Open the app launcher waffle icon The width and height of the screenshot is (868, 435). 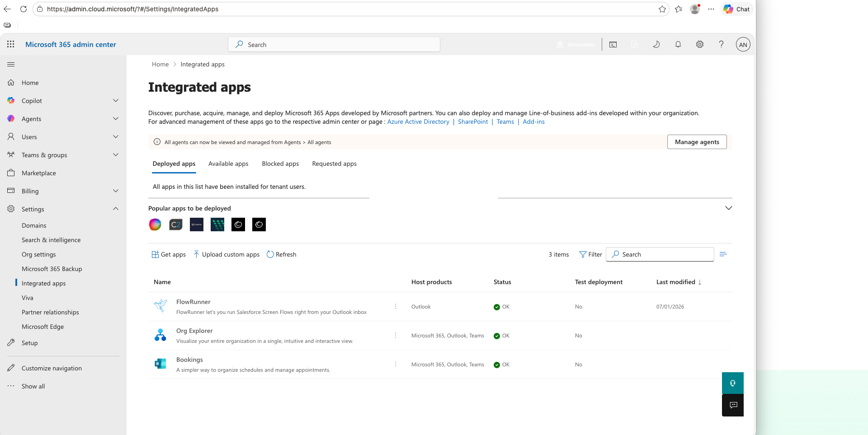coord(11,44)
